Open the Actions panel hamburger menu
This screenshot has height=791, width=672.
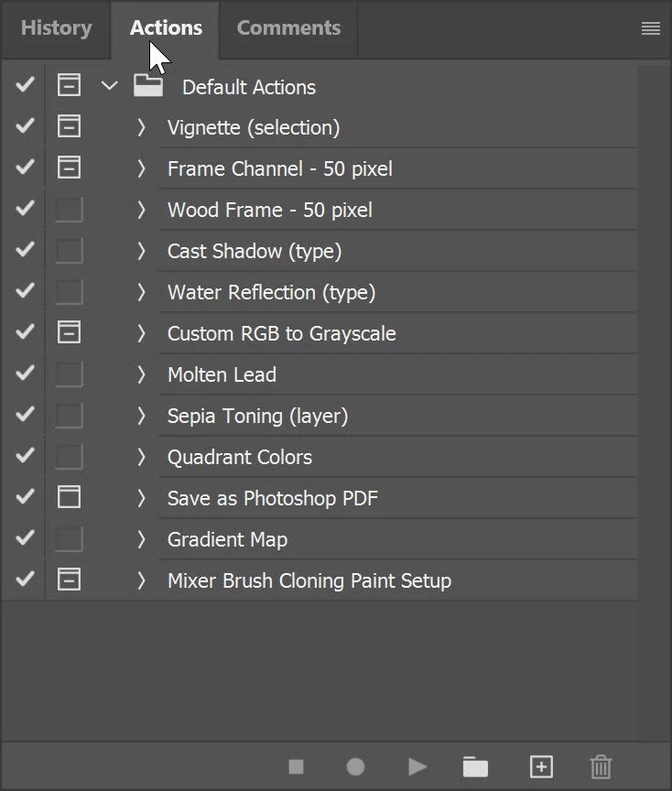coord(651,28)
